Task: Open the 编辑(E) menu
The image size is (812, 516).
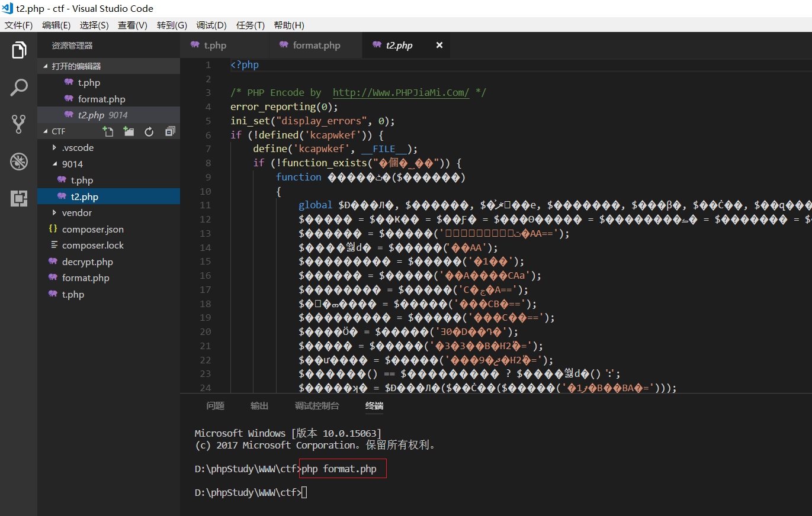Action: coord(56,25)
